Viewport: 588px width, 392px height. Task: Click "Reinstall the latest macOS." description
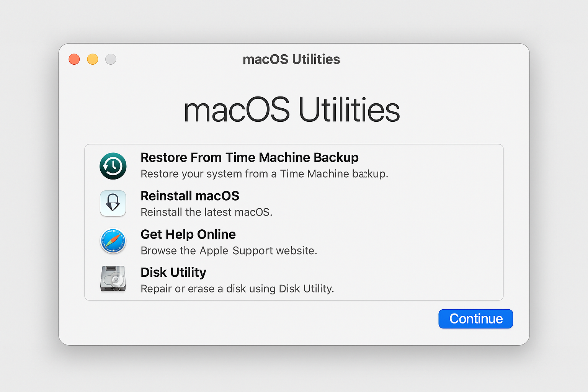206,212
